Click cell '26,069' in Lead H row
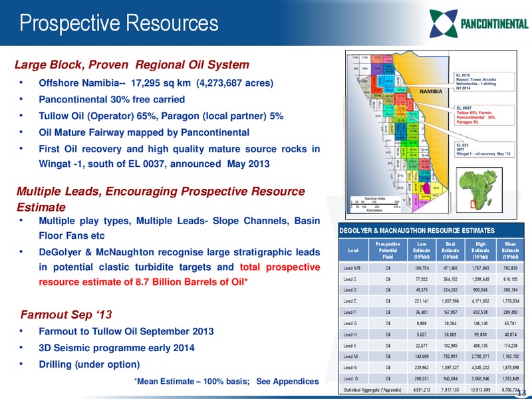Viewport: 532px width, 399px height. [450, 334]
